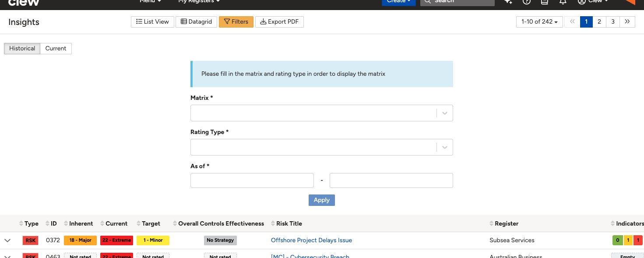Go to page 2

click(599, 22)
